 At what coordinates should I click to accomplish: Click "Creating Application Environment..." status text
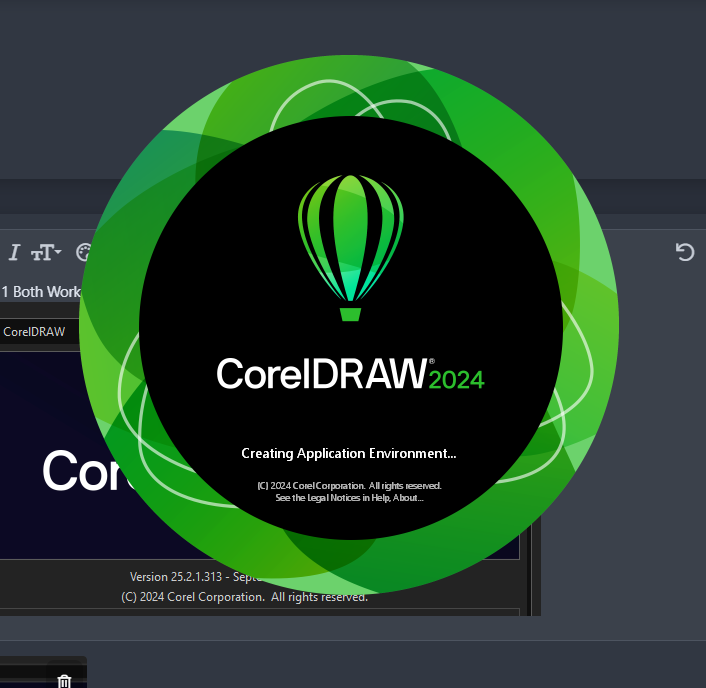click(348, 453)
